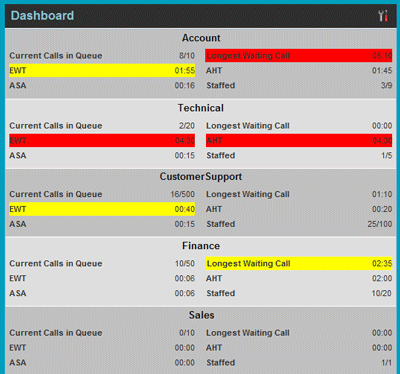Click CustomerSupport calls value 16/500
This screenshot has height=374, width=400.
click(x=183, y=194)
